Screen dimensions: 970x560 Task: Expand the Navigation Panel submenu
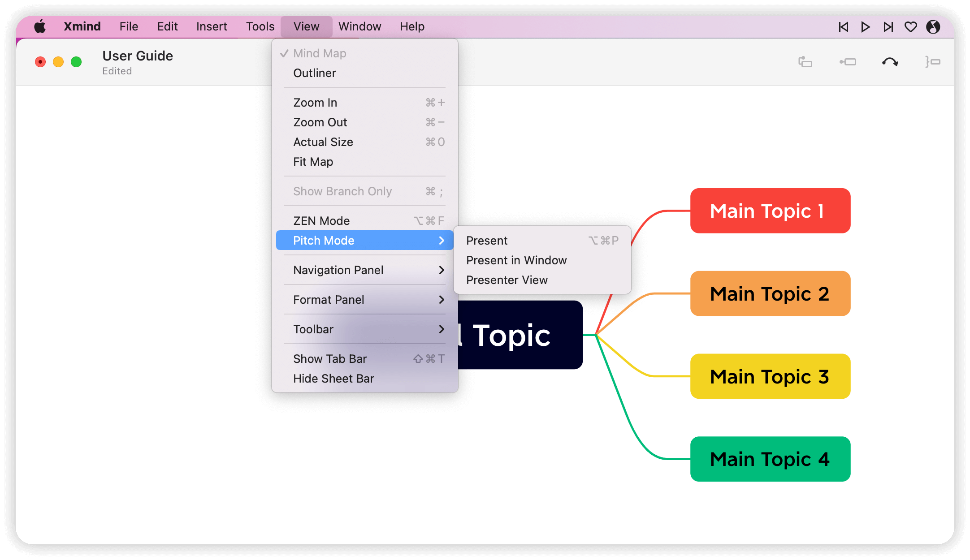pos(365,270)
